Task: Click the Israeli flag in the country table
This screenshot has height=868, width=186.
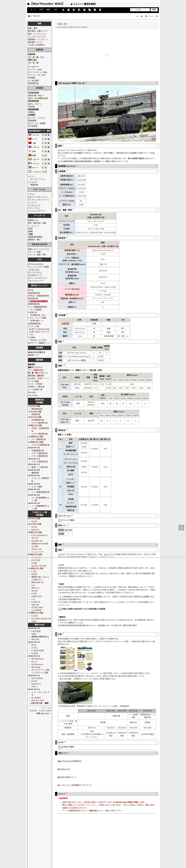Action: 30,172
